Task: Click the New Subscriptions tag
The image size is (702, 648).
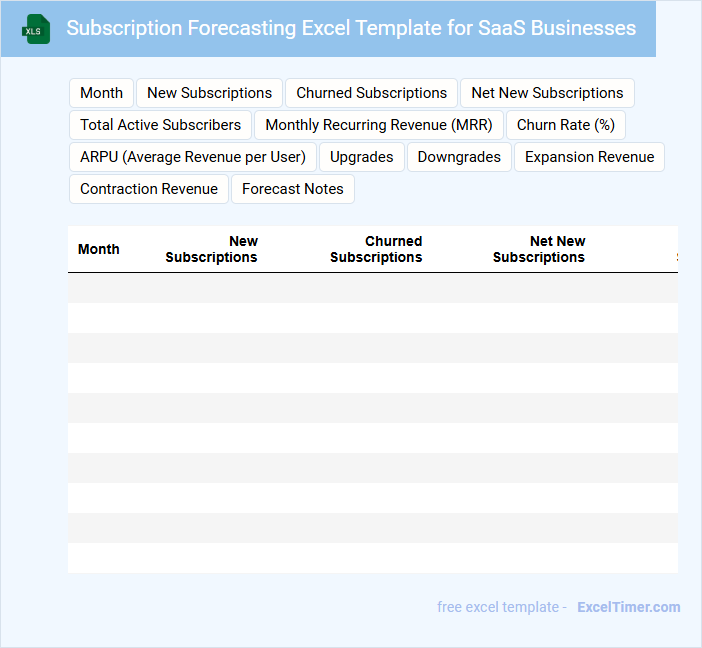Action: pos(209,93)
